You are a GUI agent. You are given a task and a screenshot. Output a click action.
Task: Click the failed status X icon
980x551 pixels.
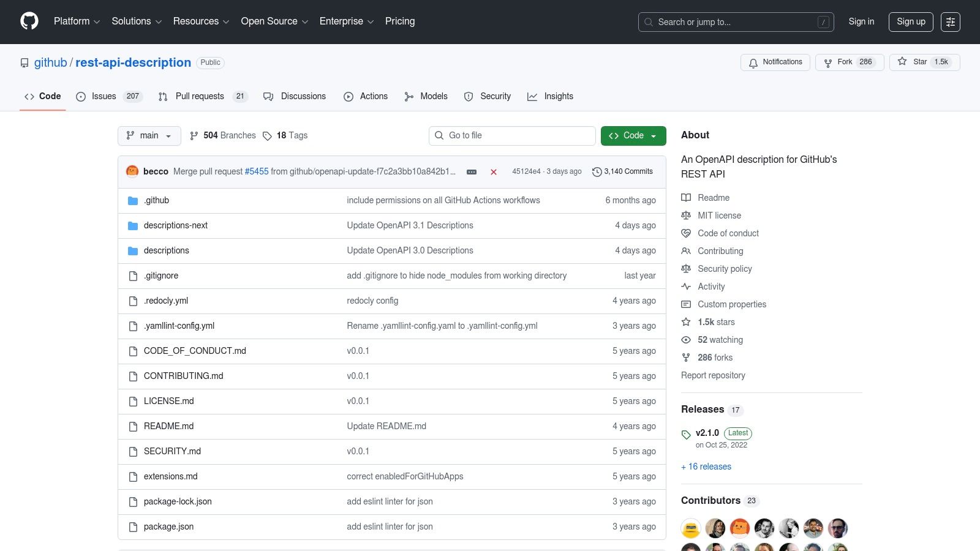(493, 172)
